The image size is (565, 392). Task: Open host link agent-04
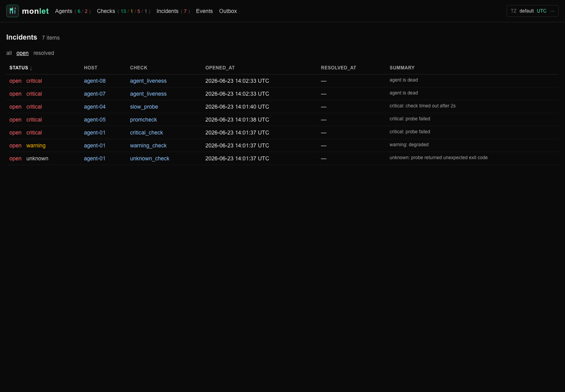click(x=95, y=107)
